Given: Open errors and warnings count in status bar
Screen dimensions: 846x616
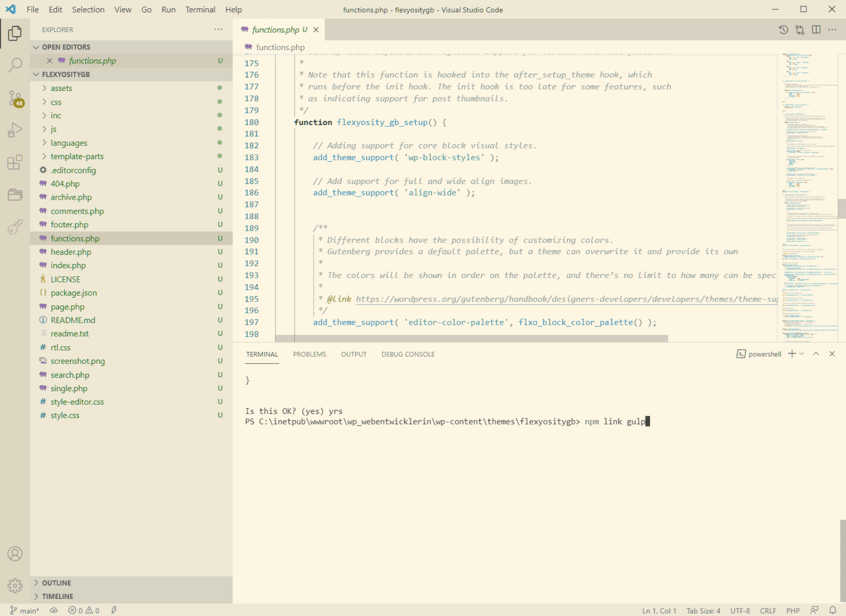Looking at the screenshot, I should 84,610.
